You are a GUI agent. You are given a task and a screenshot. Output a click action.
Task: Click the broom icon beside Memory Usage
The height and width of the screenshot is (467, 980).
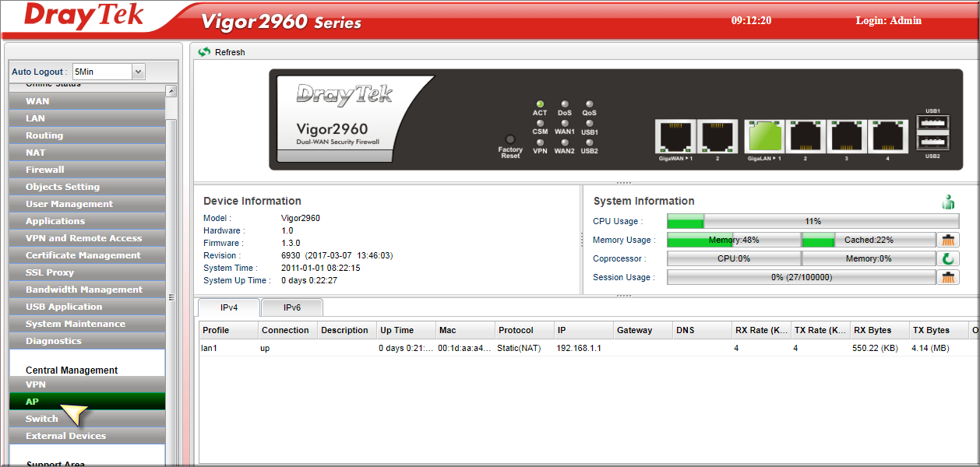click(x=948, y=241)
